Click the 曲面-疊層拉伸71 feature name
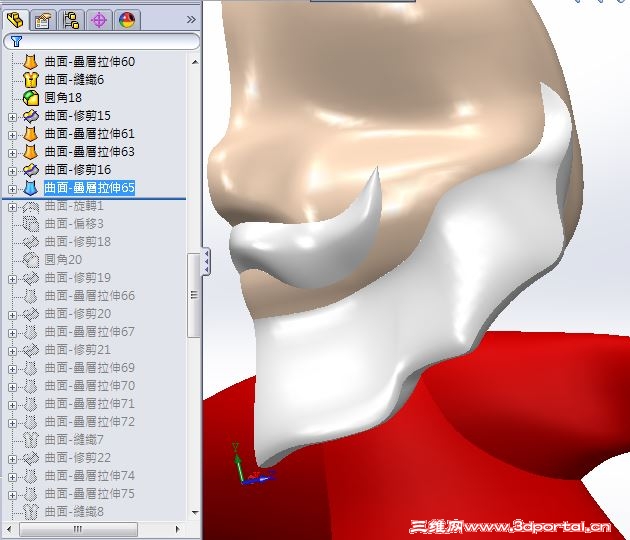Image resolution: width=630 pixels, height=540 pixels. pyautogui.click(x=90, y=404)
